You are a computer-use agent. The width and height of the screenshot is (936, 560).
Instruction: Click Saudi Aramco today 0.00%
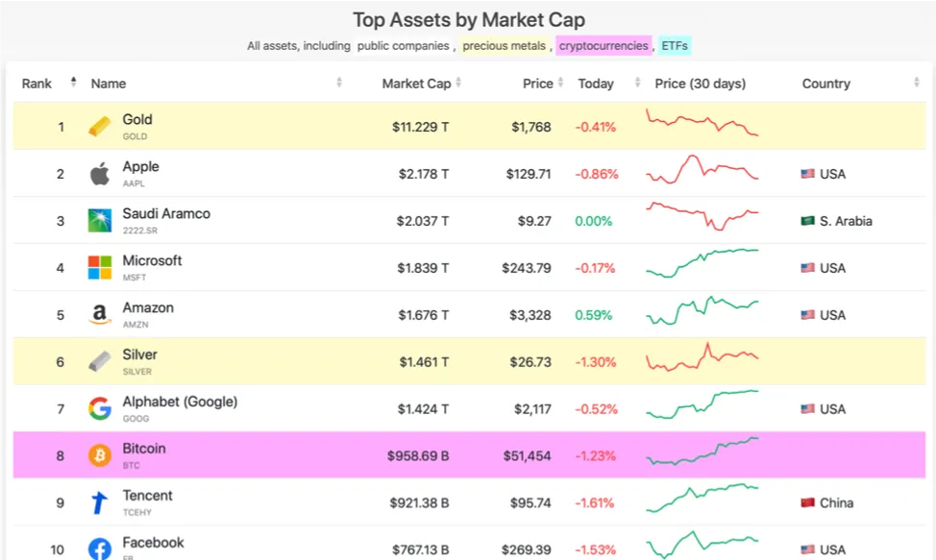pos(593,221)
